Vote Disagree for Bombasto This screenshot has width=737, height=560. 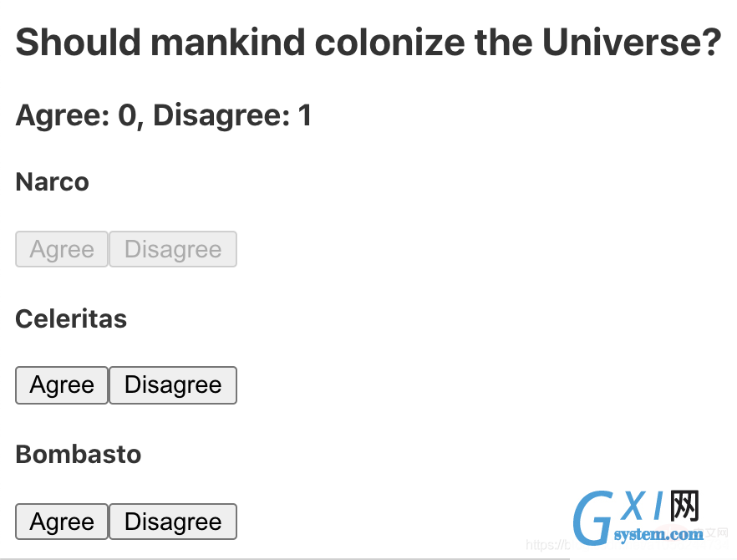tap(173, 522)
